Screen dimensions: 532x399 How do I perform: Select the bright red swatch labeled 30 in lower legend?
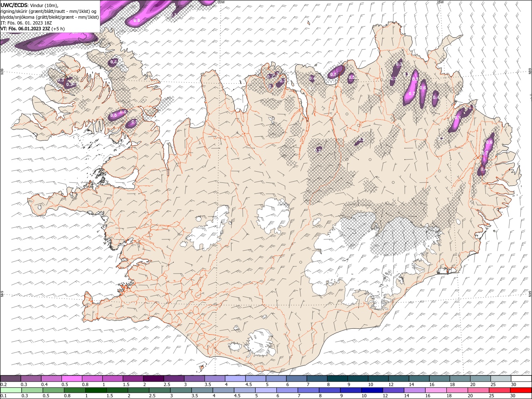tap(520, 390)
